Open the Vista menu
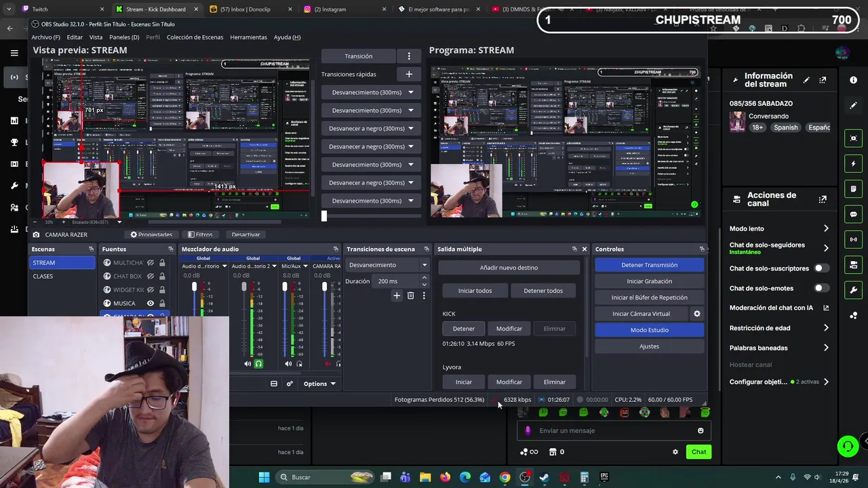868x488 pixels. [96, 37]
